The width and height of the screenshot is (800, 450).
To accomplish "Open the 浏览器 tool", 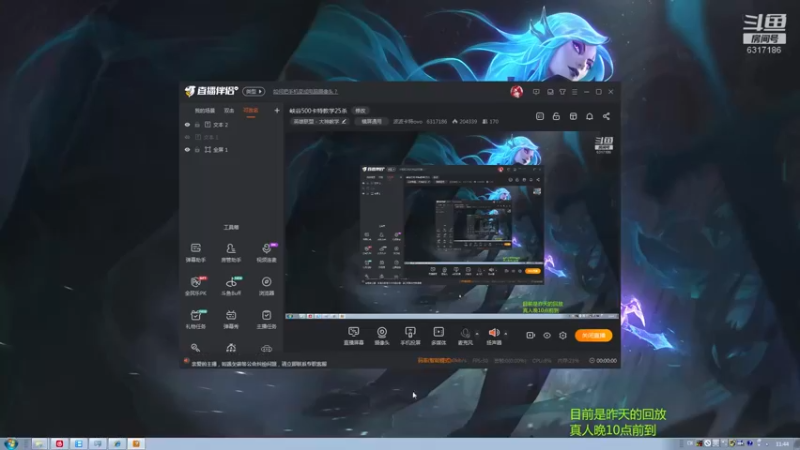I will click(266, 286).
